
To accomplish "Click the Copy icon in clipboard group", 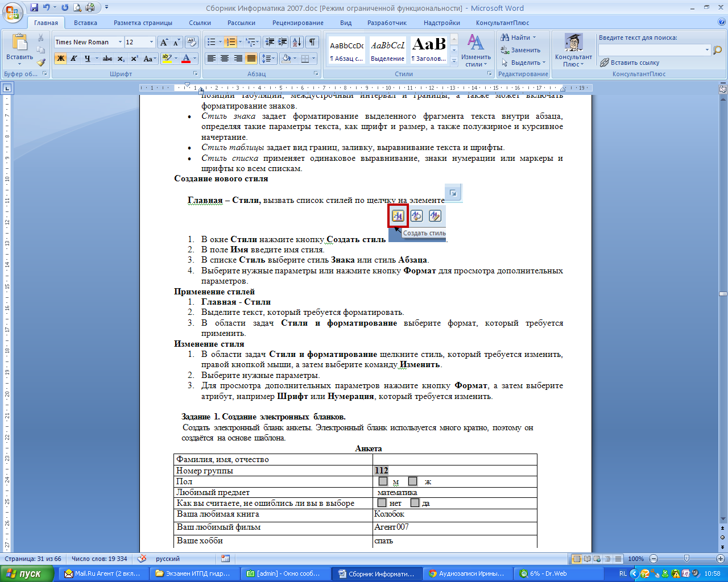I will 41,50.
